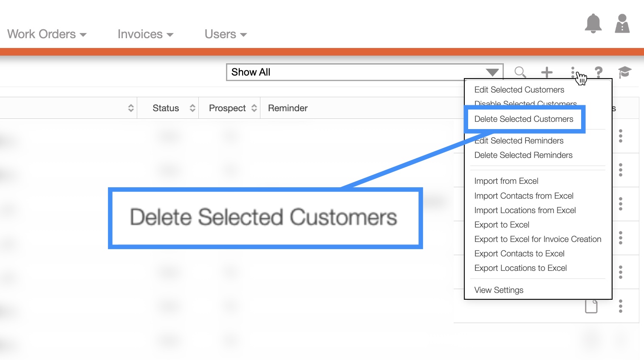This screenshot has width=644, height=360.
Task: Select Delete Selected Customers
Action: point(523,119)
